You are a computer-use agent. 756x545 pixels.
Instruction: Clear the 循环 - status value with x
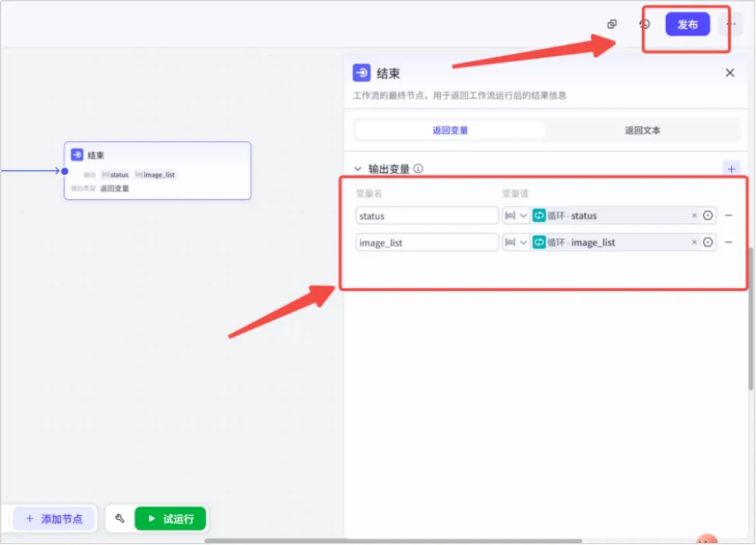pos(694,215)
